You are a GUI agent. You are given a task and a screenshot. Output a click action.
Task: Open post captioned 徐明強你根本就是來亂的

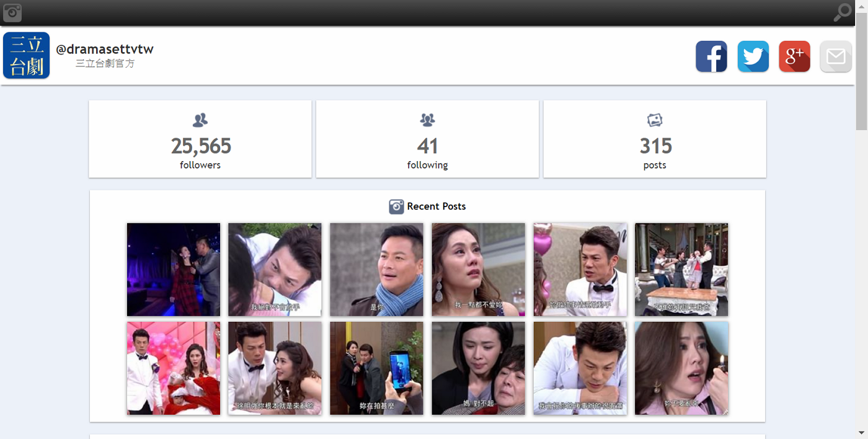tap(275, 368)
